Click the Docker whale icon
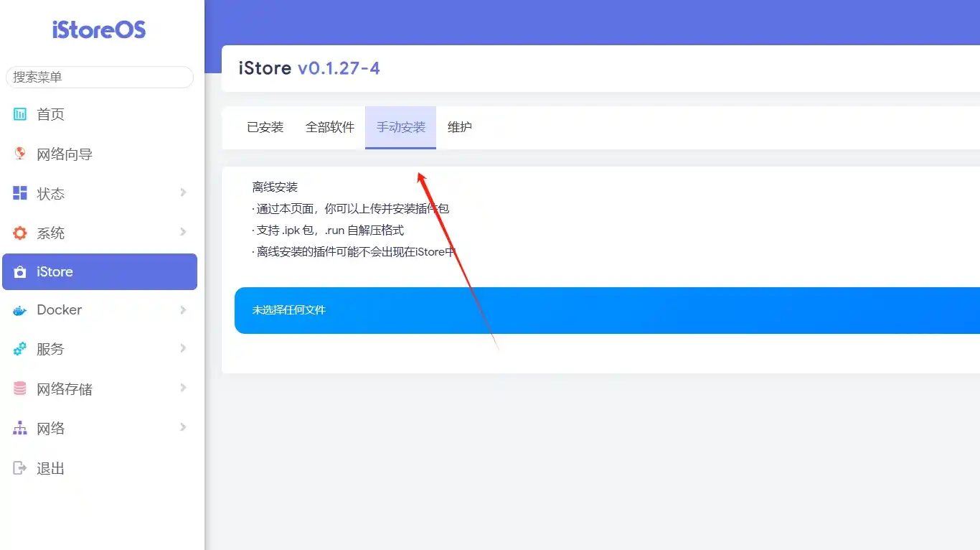This screenshot has width=980, height=550. (x=20, y=310)
